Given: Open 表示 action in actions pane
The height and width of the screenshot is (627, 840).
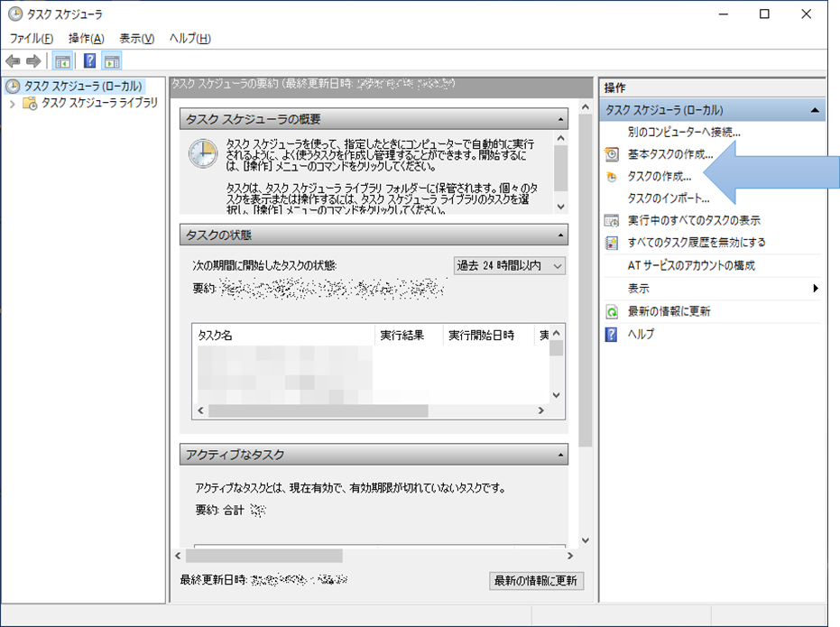Looking at the screenshot, I should [638, 289].
